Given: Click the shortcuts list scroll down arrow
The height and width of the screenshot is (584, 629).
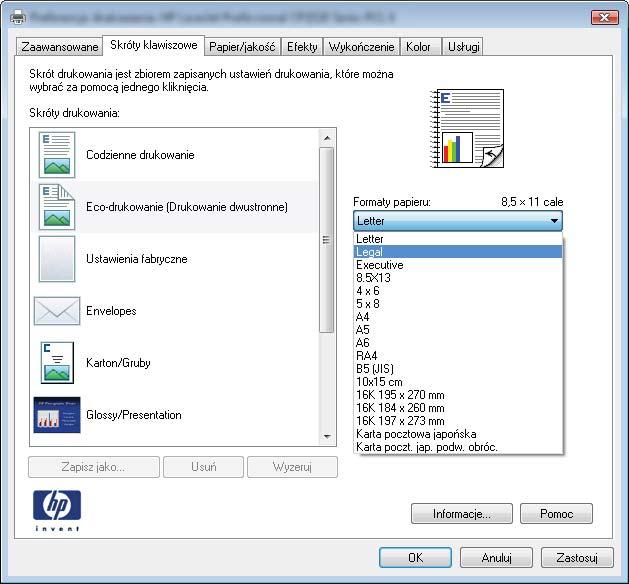Looking at the screenshot, I should (x=327, y=436).
